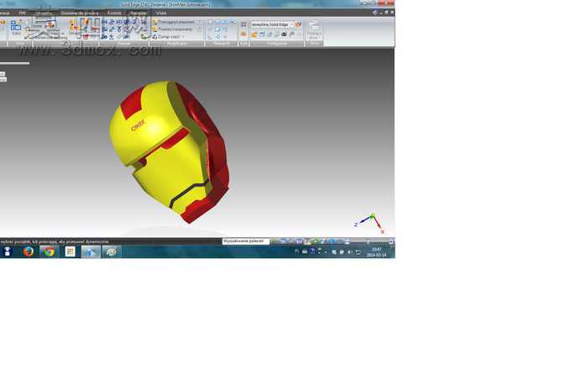
Task: Click the paint styles icon beside style box
Action: coord(298,24)
